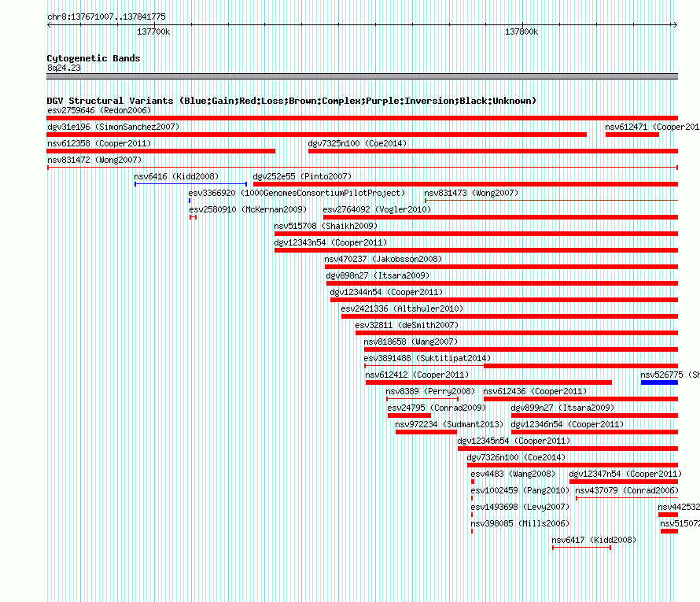This screenshot has width=700, height=602.
Task: Select dgv12345n54 (Cooper2011) label
Action: pyautogui.click(x=514, y=441)
